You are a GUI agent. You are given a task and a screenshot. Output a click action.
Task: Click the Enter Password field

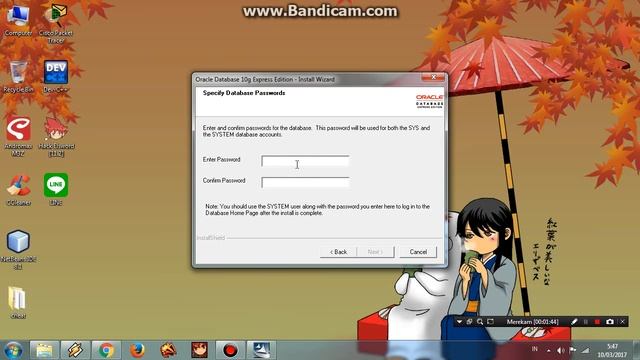[305, 161]
